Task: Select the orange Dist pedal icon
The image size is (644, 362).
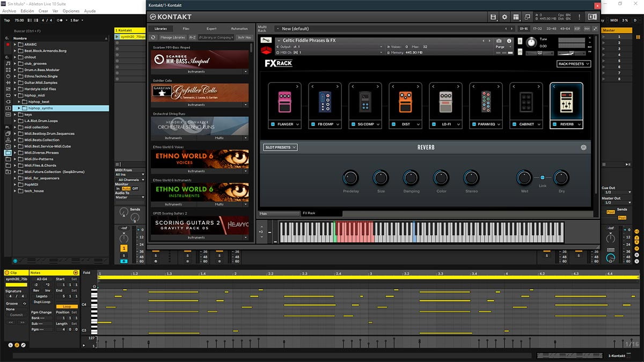Action: pyautogui.click(x=405, y=101)
